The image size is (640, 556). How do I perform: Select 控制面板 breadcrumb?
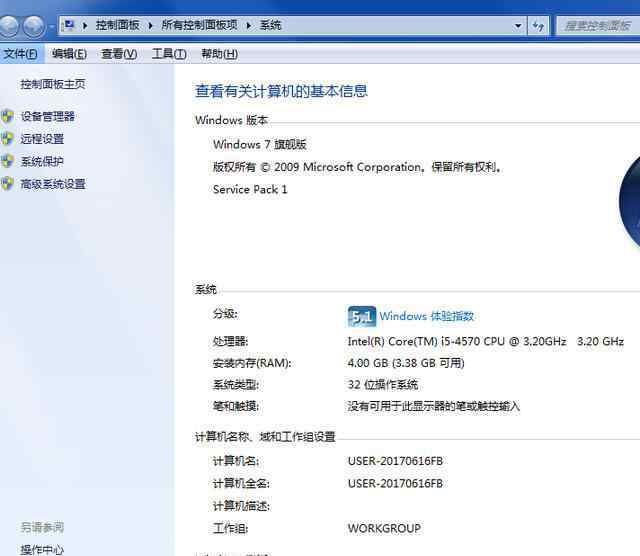click(118, 25)
